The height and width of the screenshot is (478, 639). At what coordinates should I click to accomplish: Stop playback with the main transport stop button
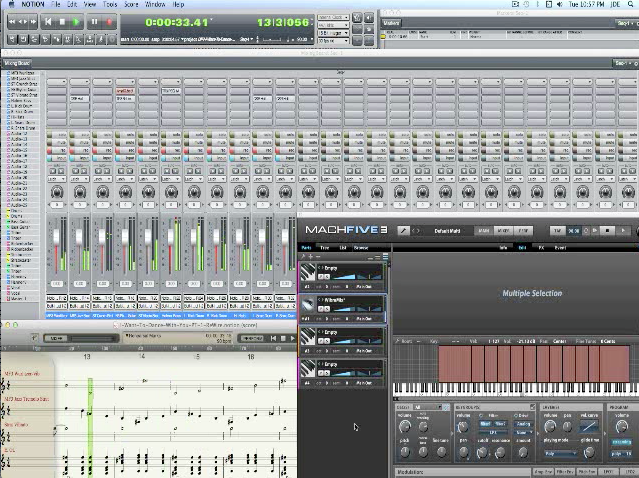[x=62, y=22]
